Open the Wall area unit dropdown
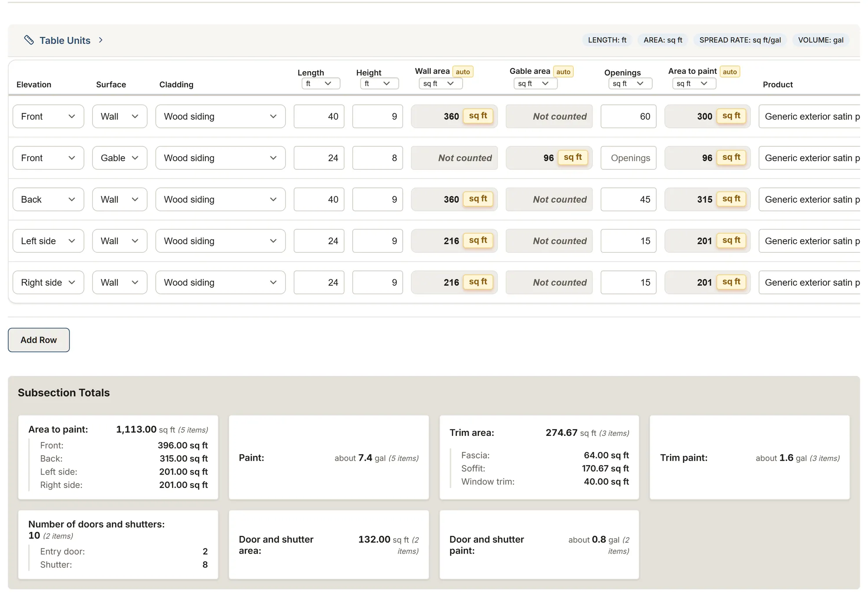Screen dimensions: 868x597 441,83
